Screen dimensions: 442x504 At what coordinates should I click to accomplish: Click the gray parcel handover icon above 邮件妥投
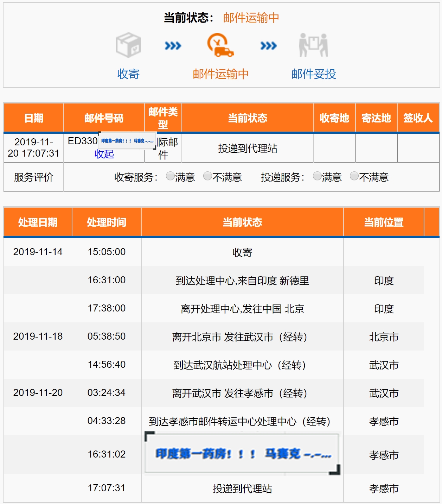pyautogui.click(x=313, y=45)
